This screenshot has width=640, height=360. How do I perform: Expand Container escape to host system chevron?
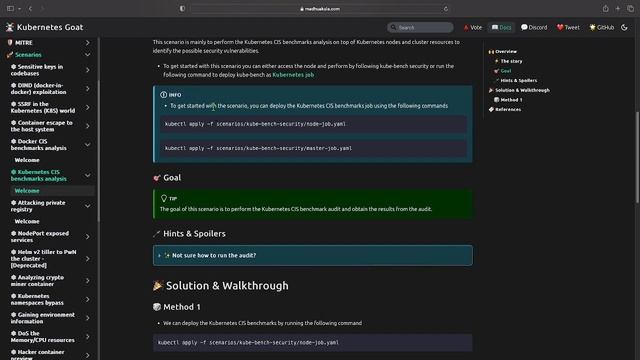click(87, 126)
